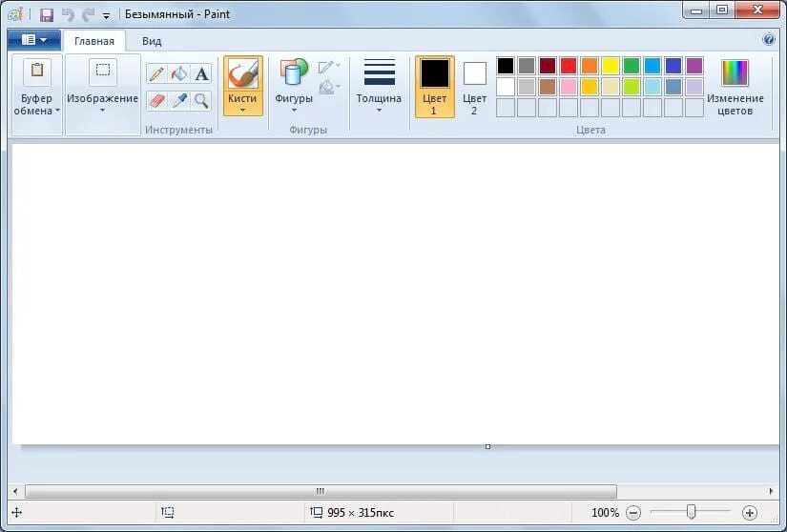Screen dimensions: 787x532
Task: Pick the lime green color swatch
Action: tap(632, 87)
